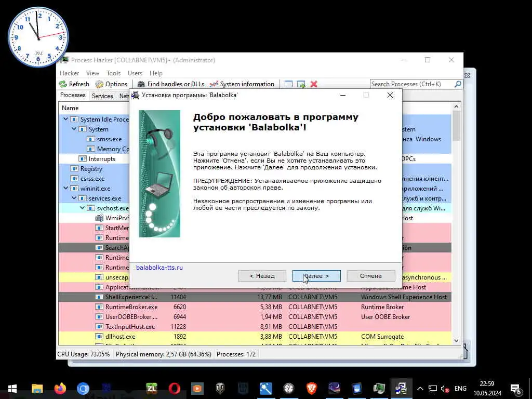This screenshot has height=399, width=532.
Task: Select the dllhost.exe process row
Action: click(x=255, y=336)
